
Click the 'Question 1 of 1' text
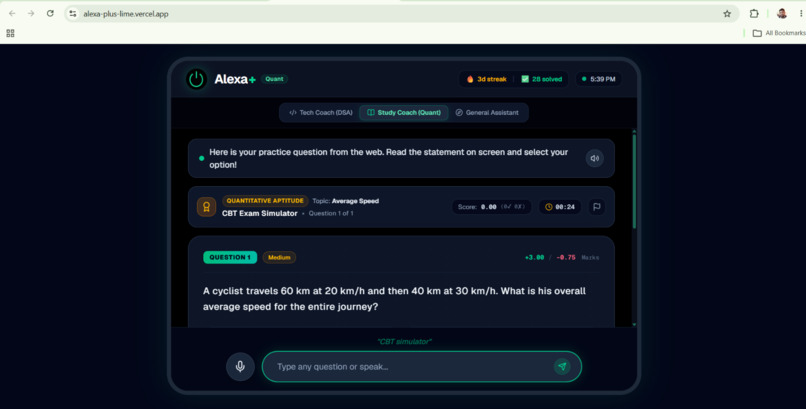coord(331,213)
